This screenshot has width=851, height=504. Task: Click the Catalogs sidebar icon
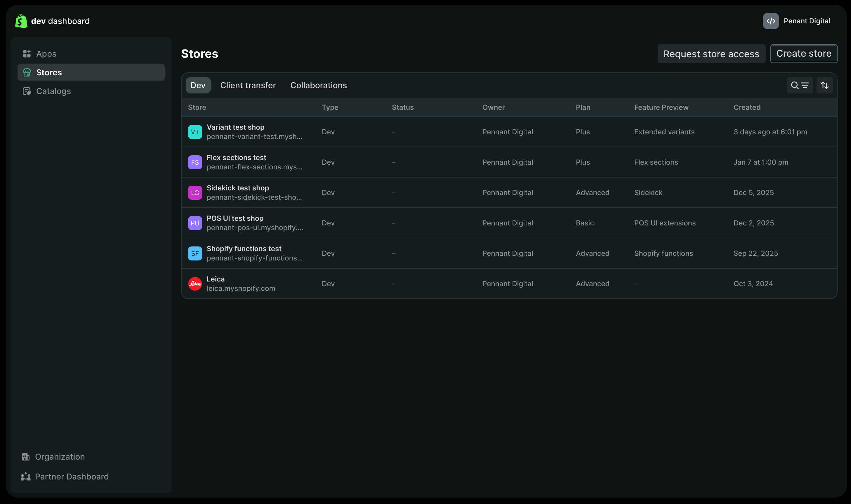pyautogui.click(x=27, y=91)
